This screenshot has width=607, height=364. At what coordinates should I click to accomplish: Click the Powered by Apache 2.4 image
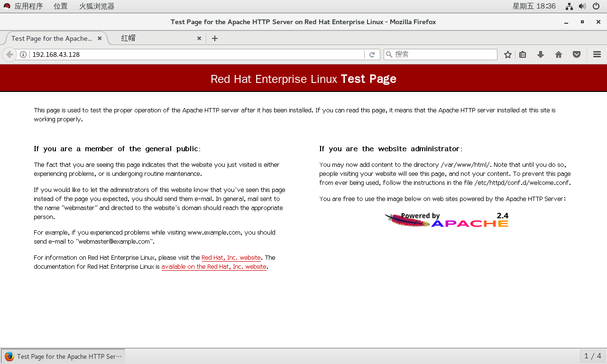coord(446,220)
